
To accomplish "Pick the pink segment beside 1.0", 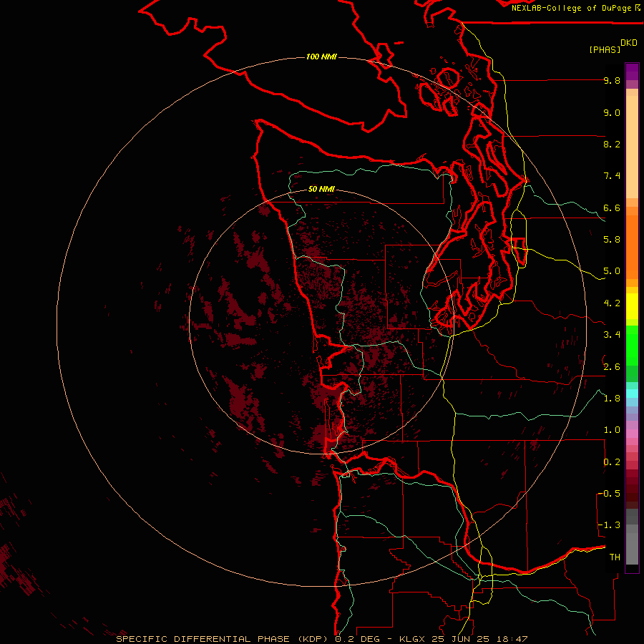I will coord(632,434).
